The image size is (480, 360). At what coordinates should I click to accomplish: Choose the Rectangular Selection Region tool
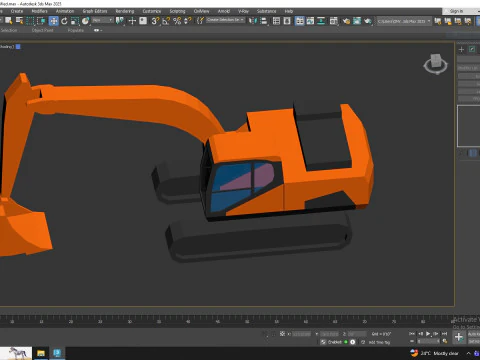click(x=30, y=21)
